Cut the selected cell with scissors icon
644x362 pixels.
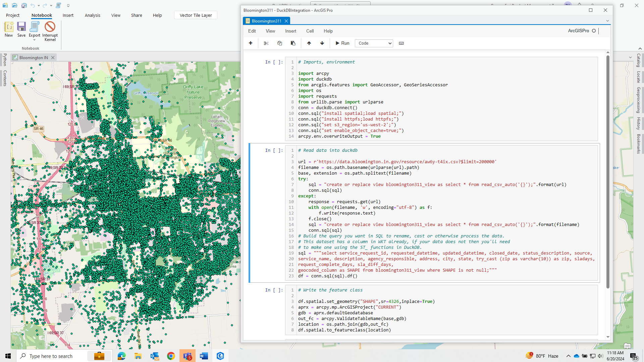pos(266,43)
